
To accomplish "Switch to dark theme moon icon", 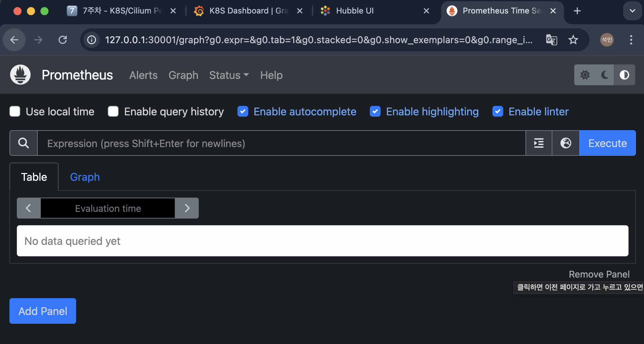I will tap(605, 75).
